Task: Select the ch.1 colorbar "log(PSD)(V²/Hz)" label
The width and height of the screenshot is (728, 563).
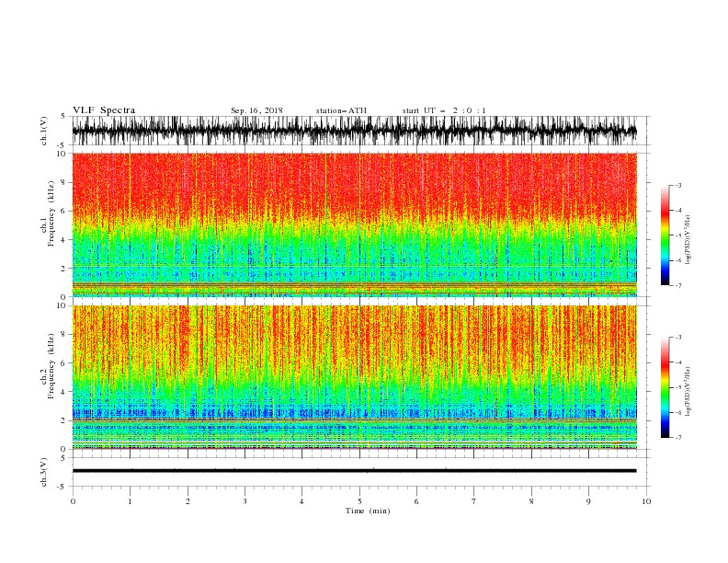Action: click(x=688, y=240)
